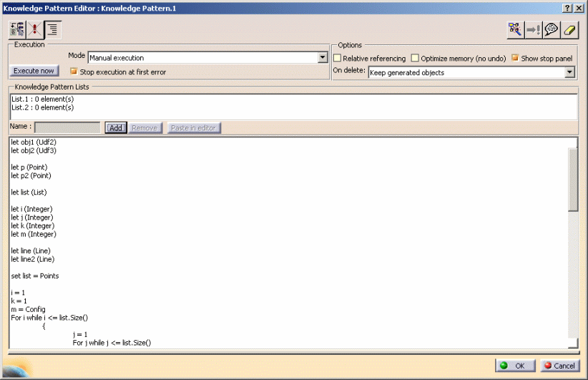The height and width of the screenshot is (380, 588).
Task: Toggle the Show stop panel checkbox
Action: [x=515, y=58]
